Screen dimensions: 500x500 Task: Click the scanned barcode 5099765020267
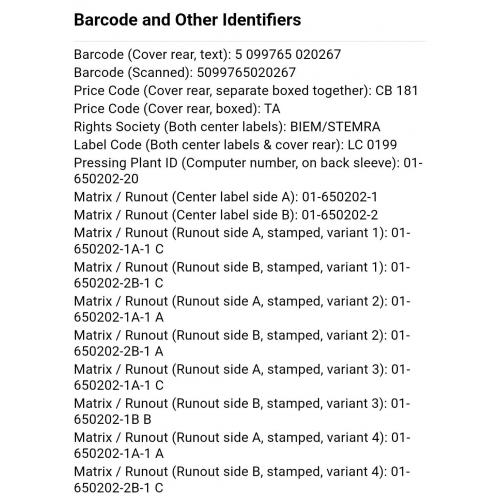(246, 72)
